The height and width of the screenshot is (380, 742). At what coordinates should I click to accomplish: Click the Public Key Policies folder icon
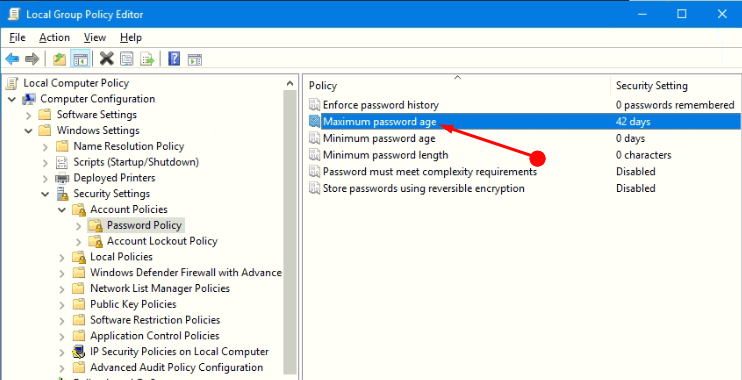pos(79,304)
